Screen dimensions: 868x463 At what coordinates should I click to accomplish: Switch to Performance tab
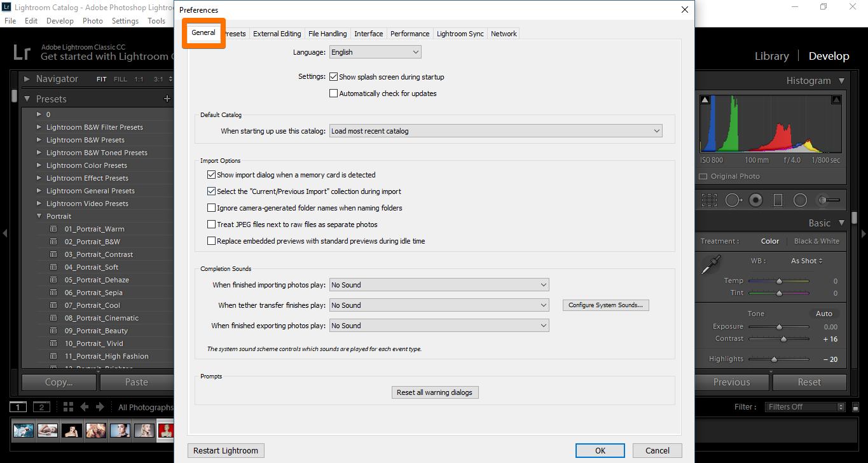pyautogui.click(x=410, y=34)
